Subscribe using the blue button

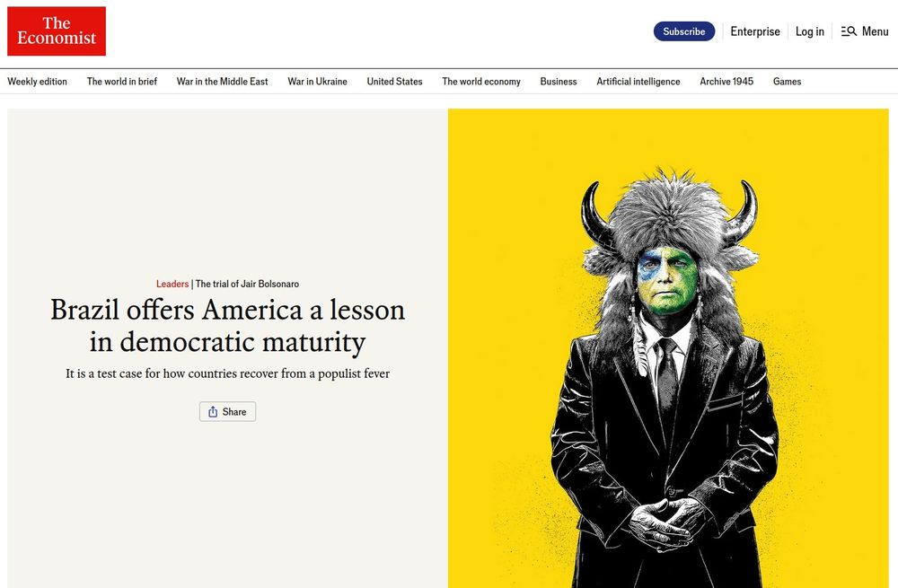(683, 31)
